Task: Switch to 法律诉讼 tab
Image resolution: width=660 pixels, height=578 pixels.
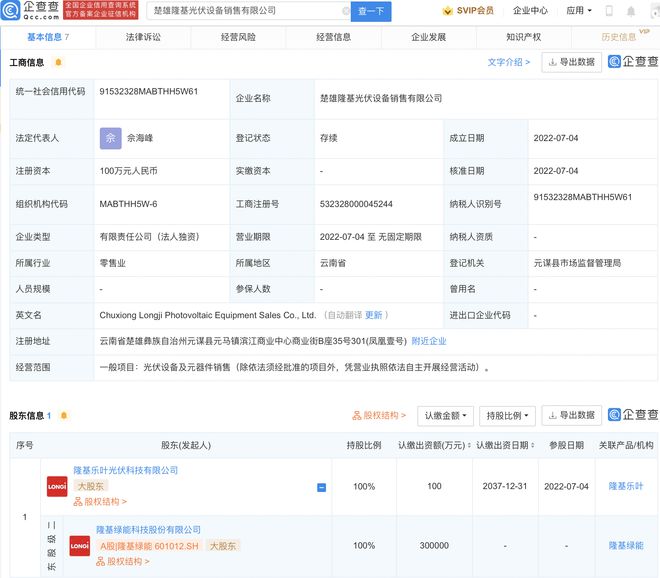Action: (143, 37)
